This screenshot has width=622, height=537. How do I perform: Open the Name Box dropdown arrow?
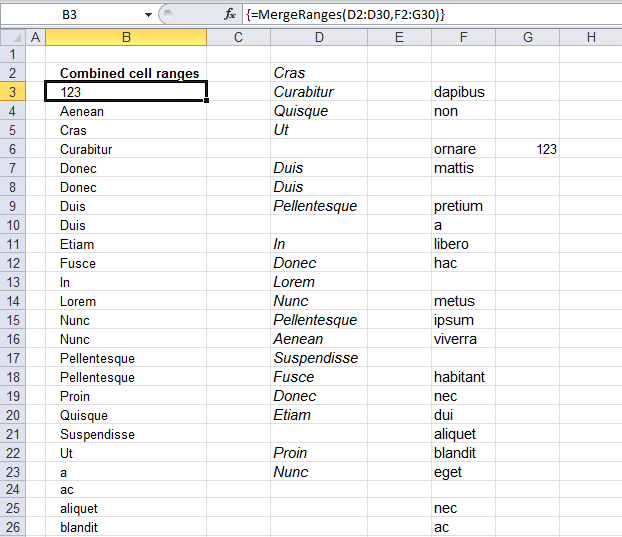click(x=148, y=15)
